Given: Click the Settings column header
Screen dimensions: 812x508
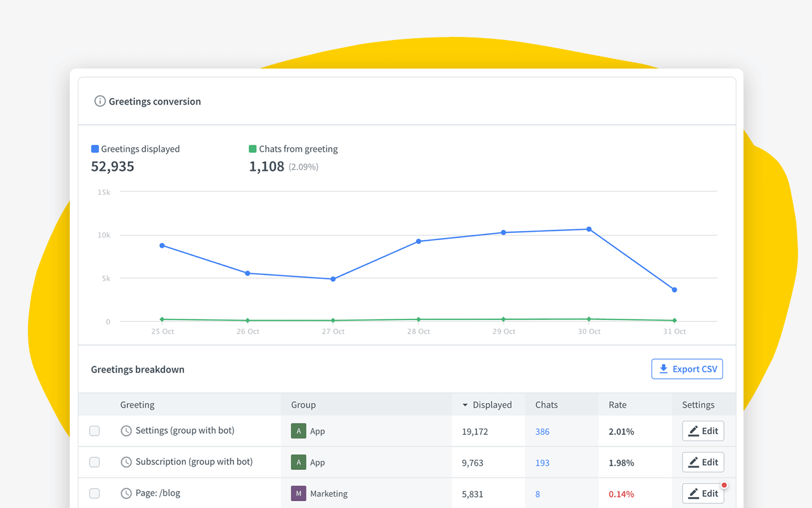Looking at the screenshot, I should pyautogui.click(x=698, y=404).
